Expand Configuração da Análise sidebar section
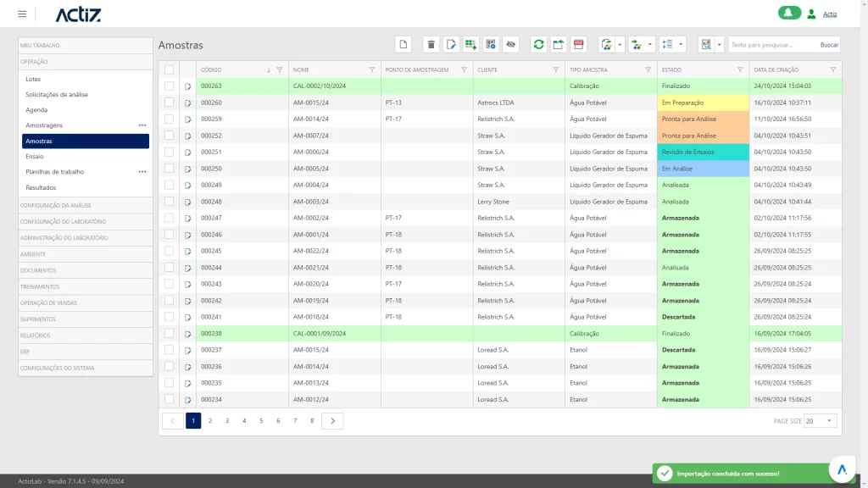The width and height of the screenshot is (868, 488). (56, 205)
